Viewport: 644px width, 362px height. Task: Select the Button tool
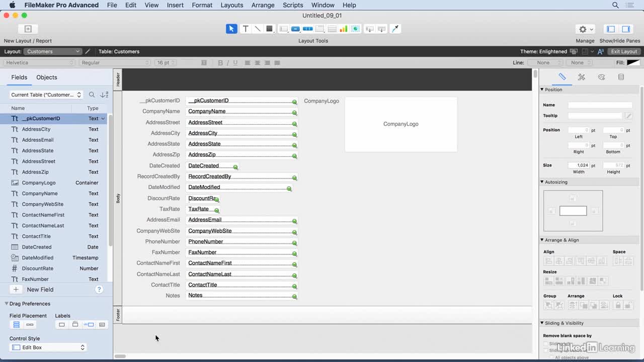point(296,29)
